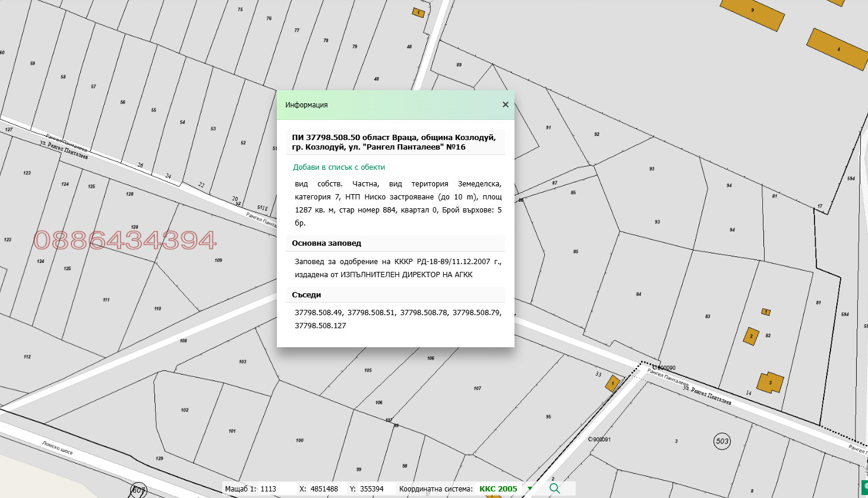Viewport: 868px width, 498px height.
Task: Select orange building number 4
Action: 837,49
